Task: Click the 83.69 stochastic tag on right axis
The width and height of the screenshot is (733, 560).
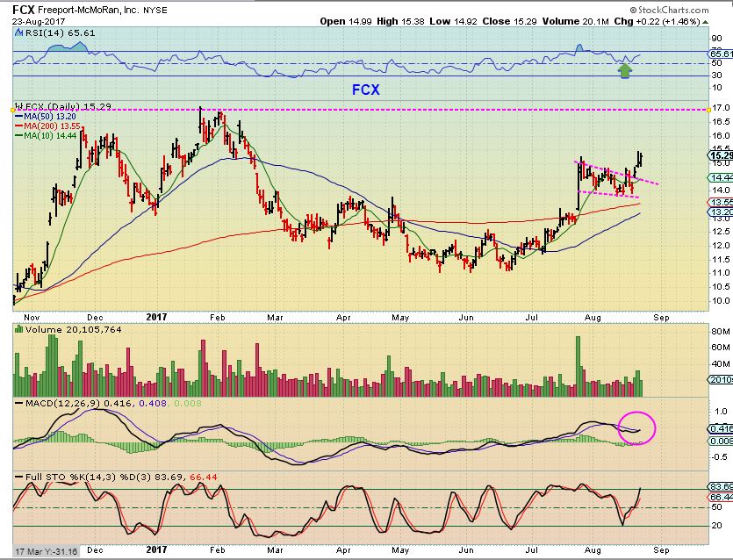Action: tap(721, 486)
